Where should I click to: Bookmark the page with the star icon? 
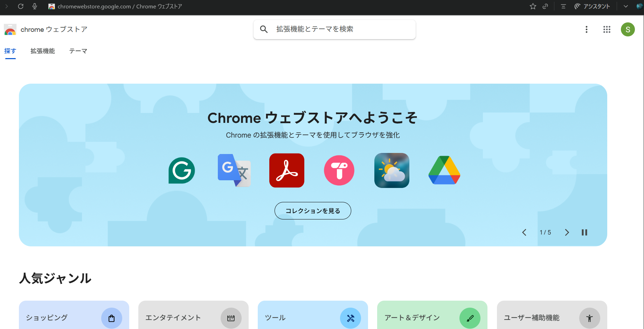[x=533, y=6]
